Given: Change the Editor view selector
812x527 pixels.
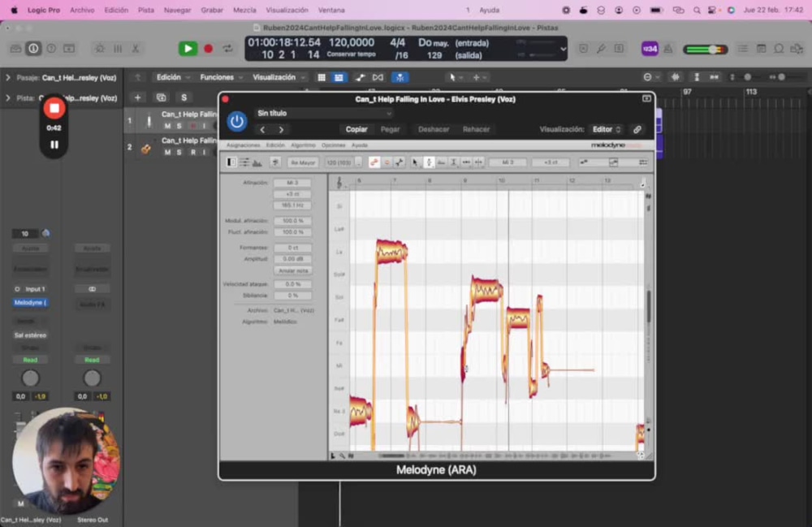Looking at the screenshot, I should [x=607, y=129].
